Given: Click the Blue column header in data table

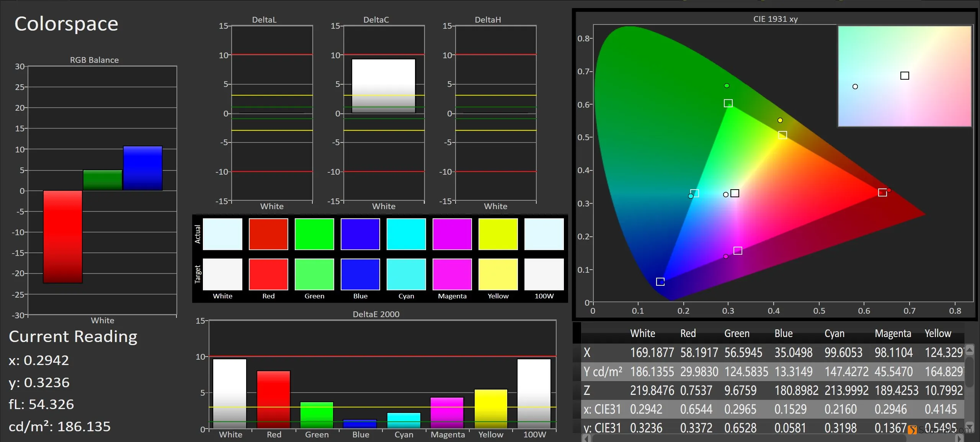Looking at the screenshot, I should tap(784, 333).
